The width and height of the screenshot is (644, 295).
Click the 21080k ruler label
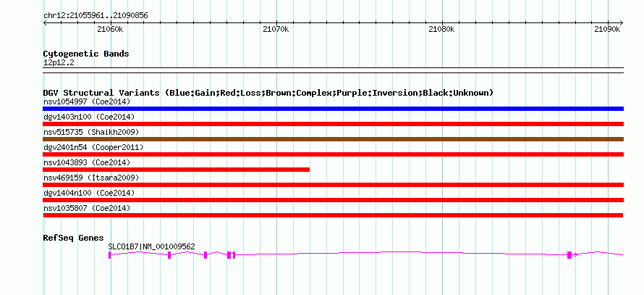441,29
